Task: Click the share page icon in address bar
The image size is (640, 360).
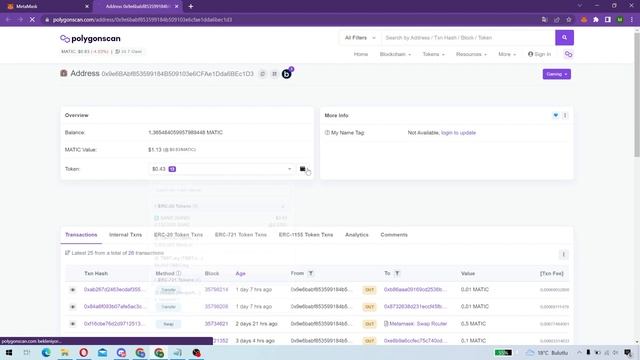Action: [x=557, y=20]
